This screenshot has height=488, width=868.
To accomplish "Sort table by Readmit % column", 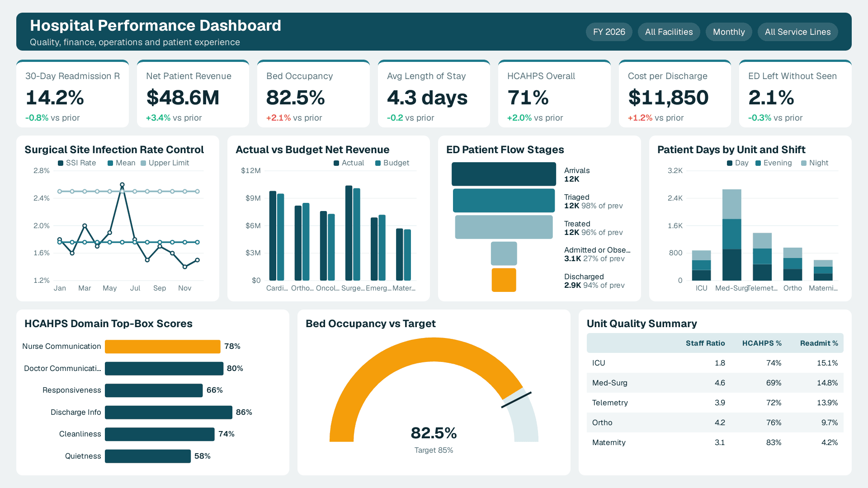I will [819, 343].
